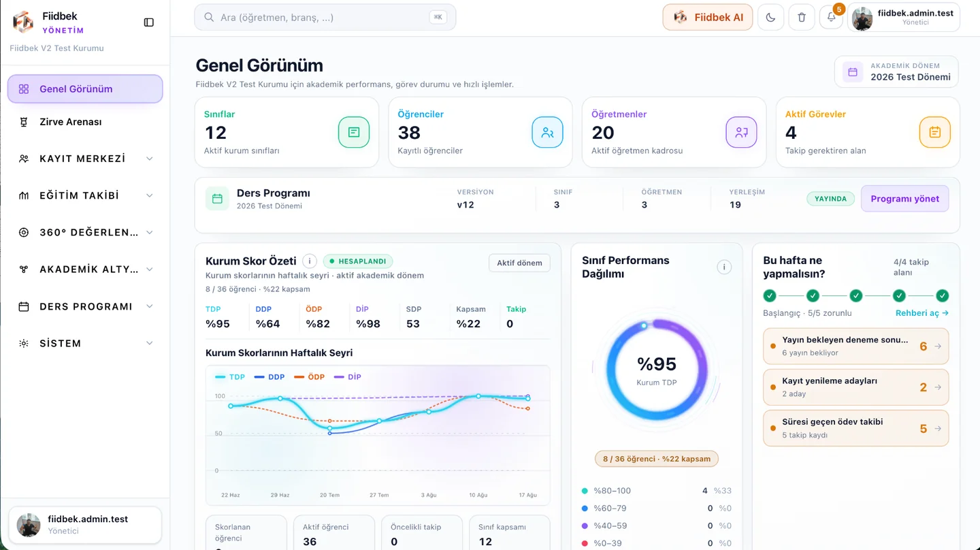This screenshot has height=550, width=980.
Task: Expand the EĞİTİM TAKİBİ menu section
Action: (x=85, y=195)
